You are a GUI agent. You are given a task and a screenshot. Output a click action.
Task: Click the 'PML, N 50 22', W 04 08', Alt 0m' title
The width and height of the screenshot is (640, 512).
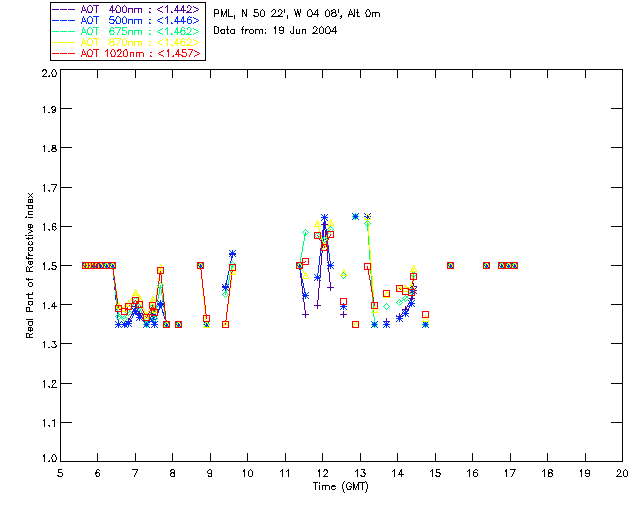click(x=297, y=14)
